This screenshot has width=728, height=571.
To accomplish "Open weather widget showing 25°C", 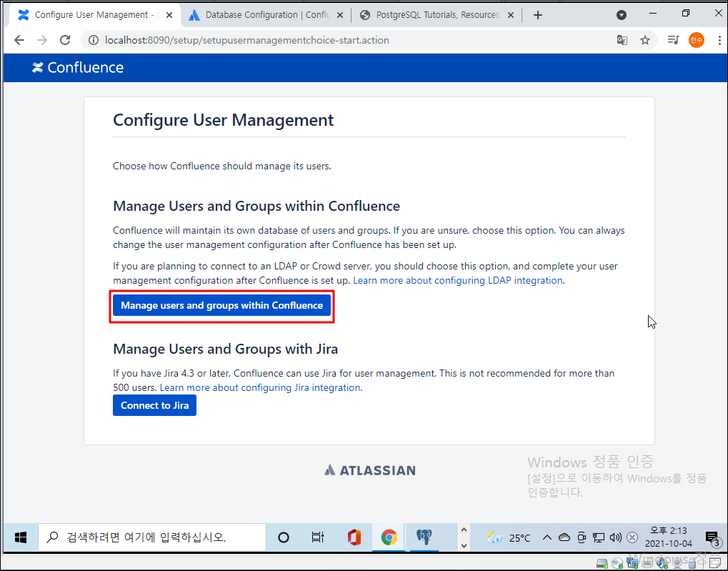I will pyautogui.click(x=509, y=538).
